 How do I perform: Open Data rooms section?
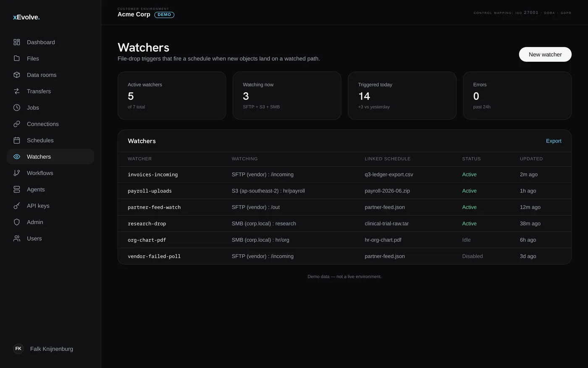(x=50, y=75)
